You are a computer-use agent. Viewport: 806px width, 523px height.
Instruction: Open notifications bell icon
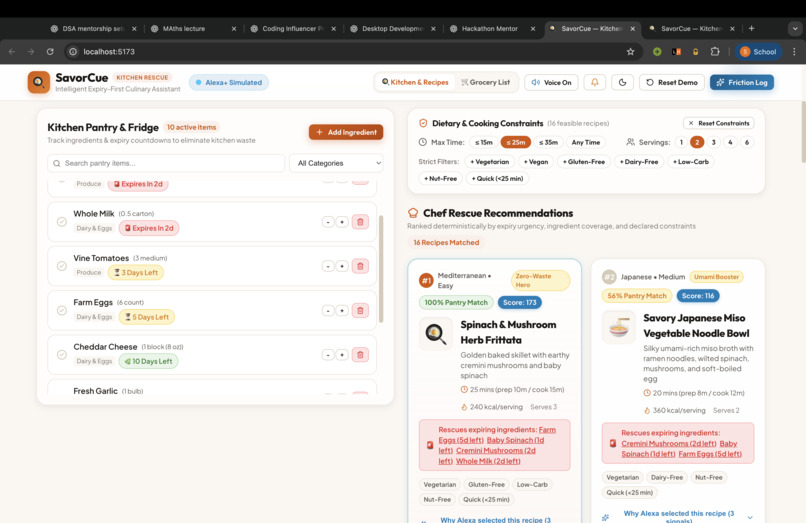[x=595, y=82]
